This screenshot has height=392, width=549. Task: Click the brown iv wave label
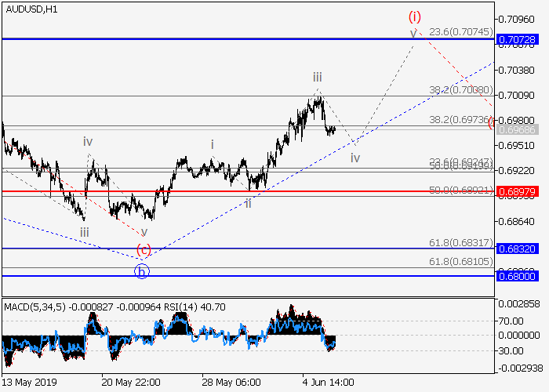coord(355,158)
